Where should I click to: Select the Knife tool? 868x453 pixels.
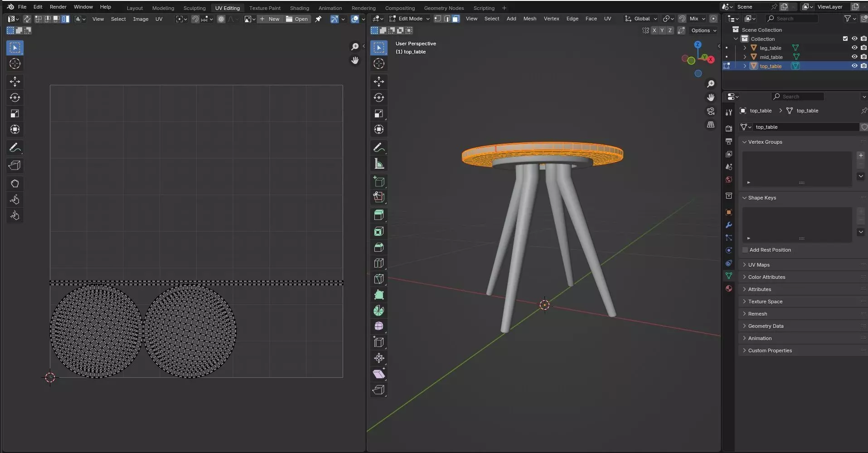point(379,279)
